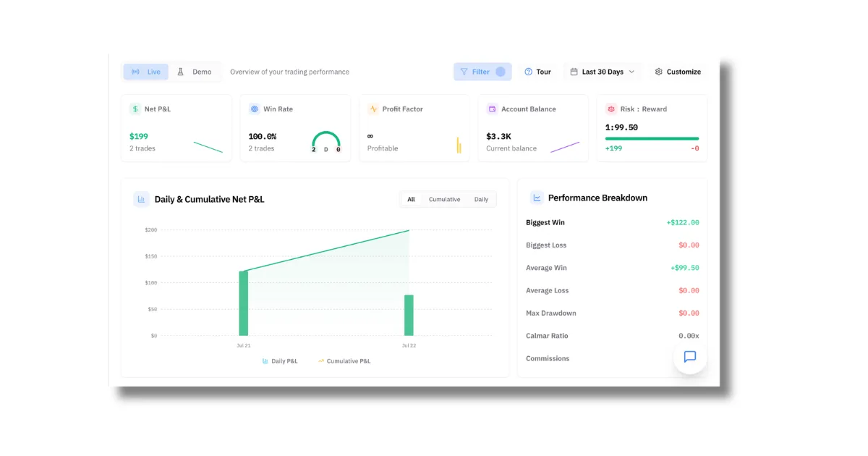Click the bar chart icon beside Daily & Cumulative Net P&L
This screenshot has height=456, width=868.
pyautogui.click(x=142, y=199)
